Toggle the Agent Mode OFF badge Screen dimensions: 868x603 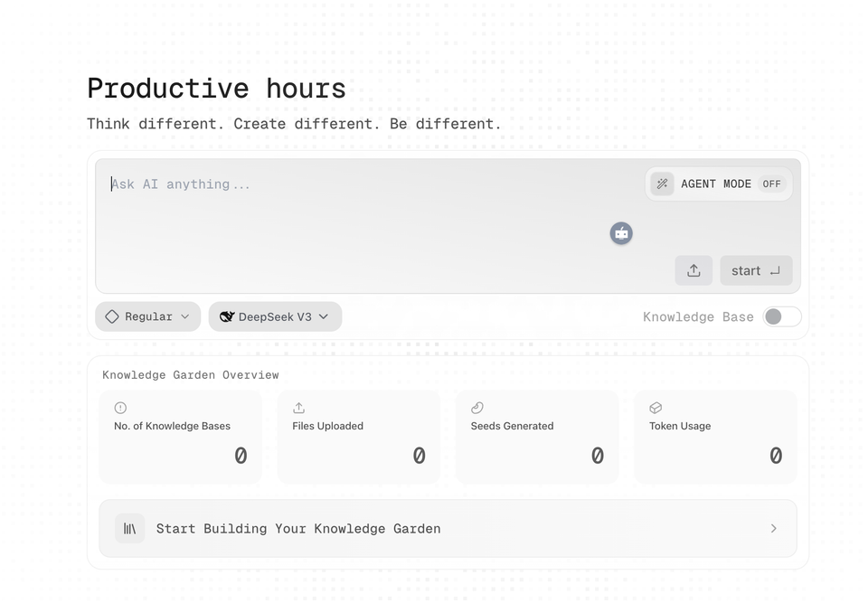[x=771, y=184]
